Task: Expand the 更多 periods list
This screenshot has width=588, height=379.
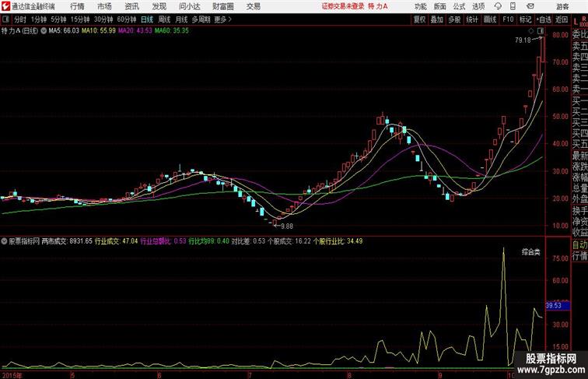Action: pos(222,19)
